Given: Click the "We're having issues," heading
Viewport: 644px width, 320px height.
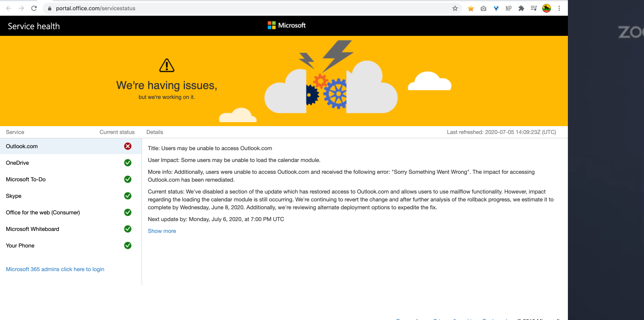Looking at the screenshot, I should pyautogui.click(x=167, y=86).
